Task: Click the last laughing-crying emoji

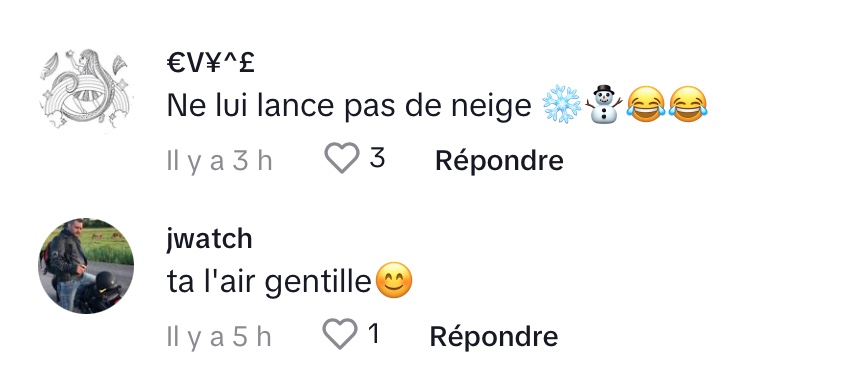Action: click(x=688, y=104)
